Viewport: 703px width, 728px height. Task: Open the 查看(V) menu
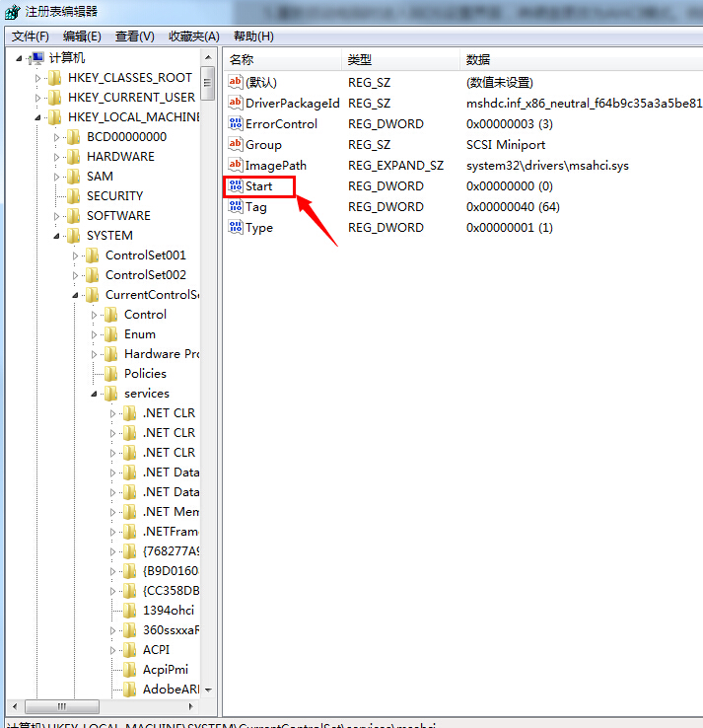(x=134, y=36)
